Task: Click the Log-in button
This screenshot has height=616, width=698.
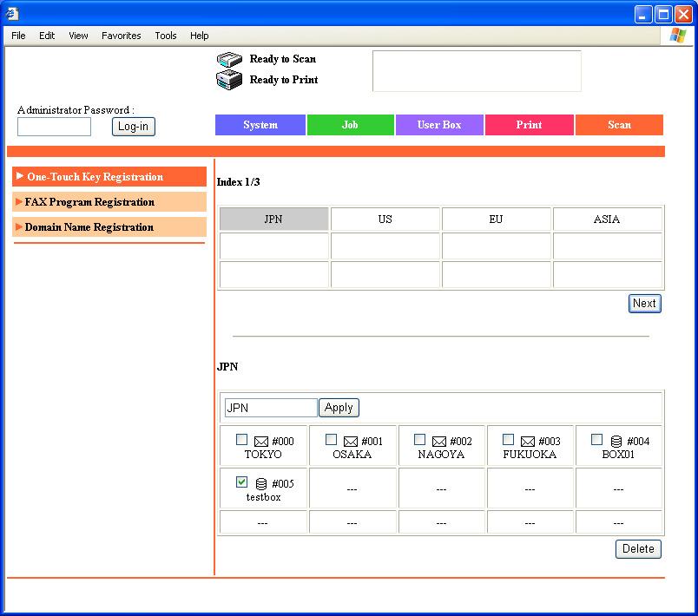Action: click(133, 127)
